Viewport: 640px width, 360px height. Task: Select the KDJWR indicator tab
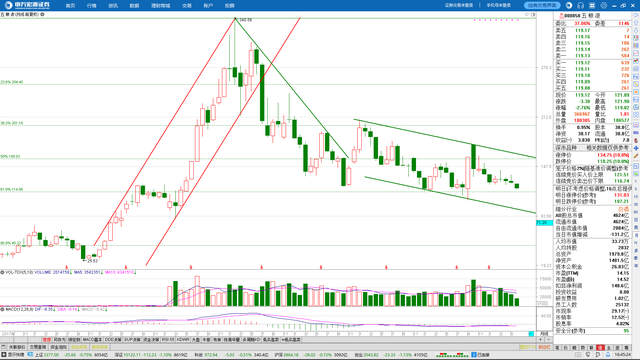(x=183, y=340)
